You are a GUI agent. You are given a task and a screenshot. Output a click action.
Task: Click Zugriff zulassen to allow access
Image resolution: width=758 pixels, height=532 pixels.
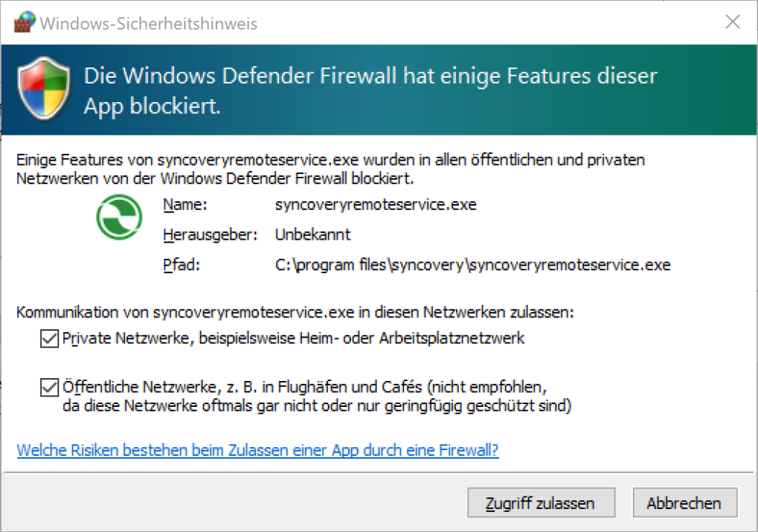(541, 502)
